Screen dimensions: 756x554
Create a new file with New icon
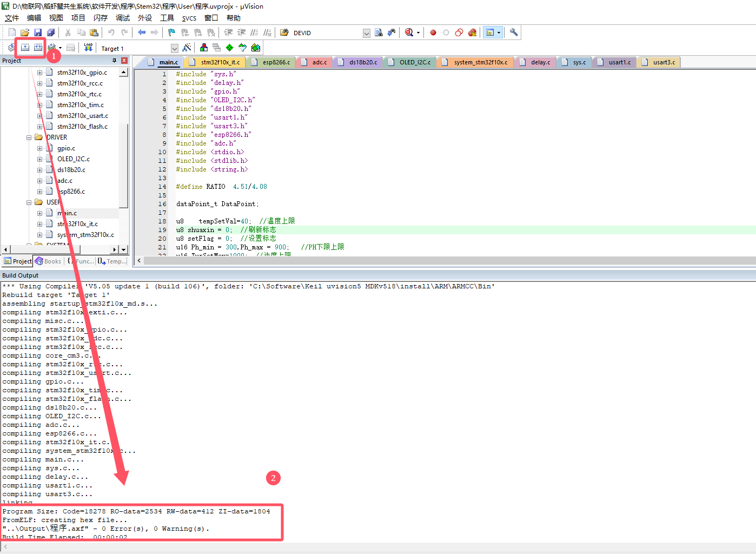(x=12, y=32)
